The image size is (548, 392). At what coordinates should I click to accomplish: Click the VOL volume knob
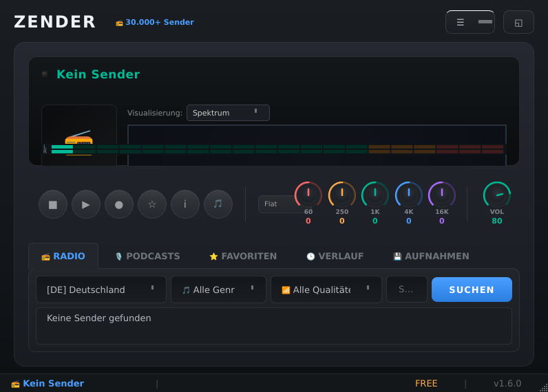[496, 195]
